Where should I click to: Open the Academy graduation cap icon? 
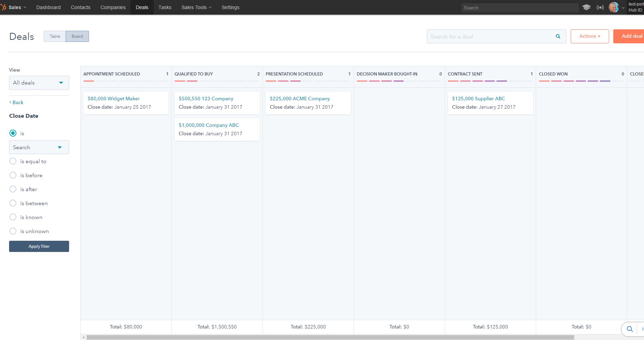(586, 7)
